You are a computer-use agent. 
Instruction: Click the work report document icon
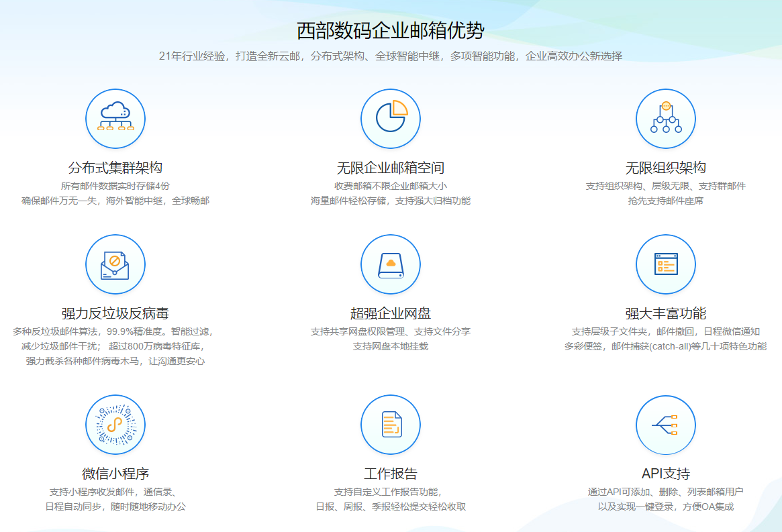coord(391,425)
